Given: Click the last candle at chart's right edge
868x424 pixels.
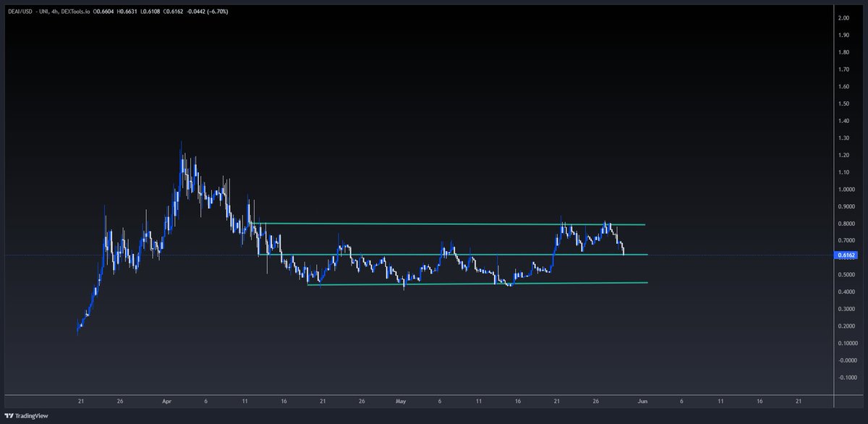Looking at the screenshot, I should (624, 250).
